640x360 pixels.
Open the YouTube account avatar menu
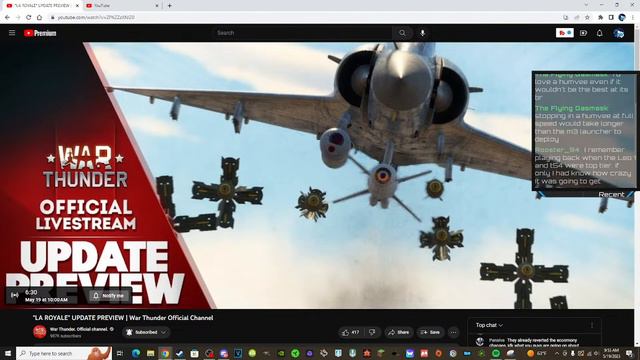tap(618, 33)
